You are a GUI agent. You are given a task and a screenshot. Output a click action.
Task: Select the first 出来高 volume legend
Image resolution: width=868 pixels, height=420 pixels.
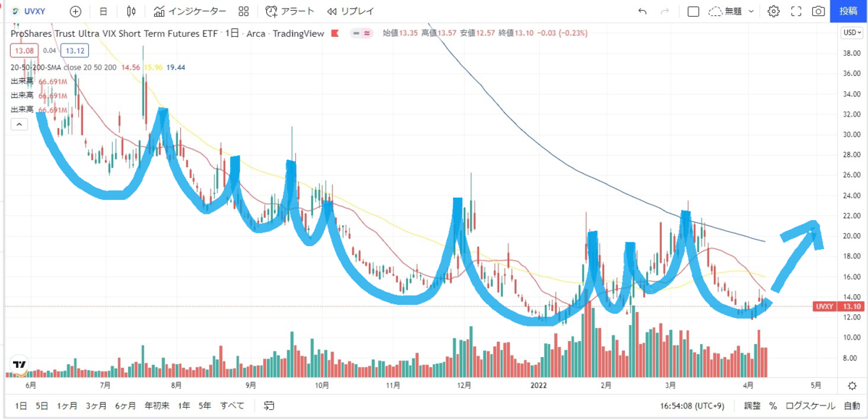[x=23, y=81]
